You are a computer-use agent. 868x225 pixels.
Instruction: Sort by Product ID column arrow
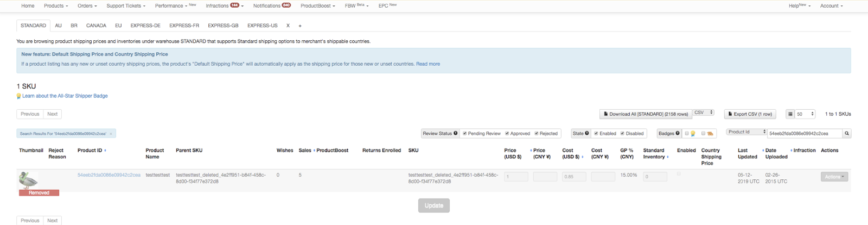[x=105, y=151]
